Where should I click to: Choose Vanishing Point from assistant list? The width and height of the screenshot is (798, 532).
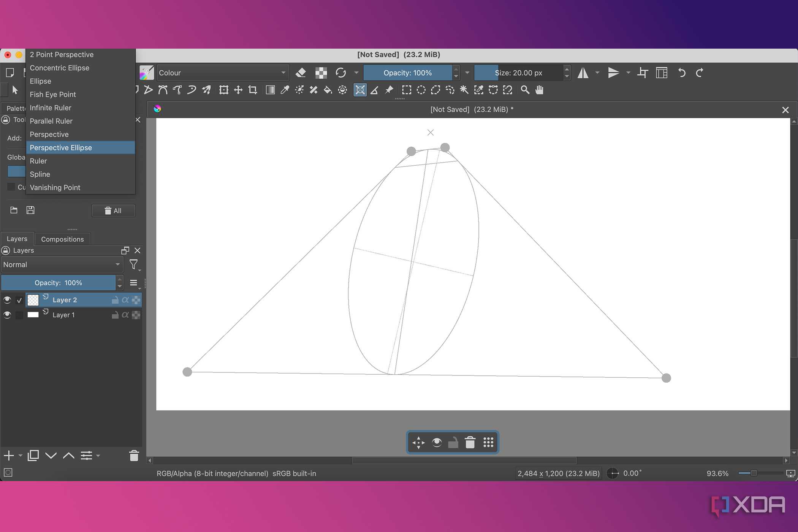(x=81, y=187)
